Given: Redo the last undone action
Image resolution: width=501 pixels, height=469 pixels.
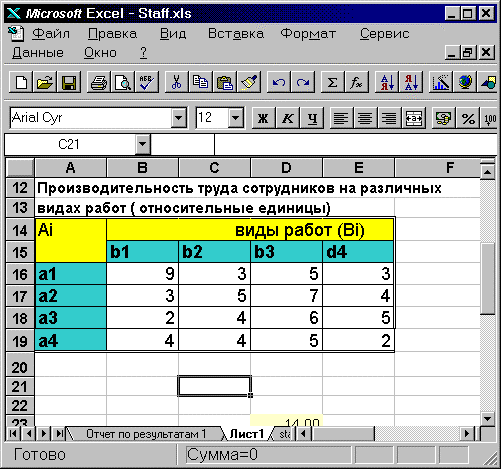Looking at the screenshot, I should pos(302,82).
